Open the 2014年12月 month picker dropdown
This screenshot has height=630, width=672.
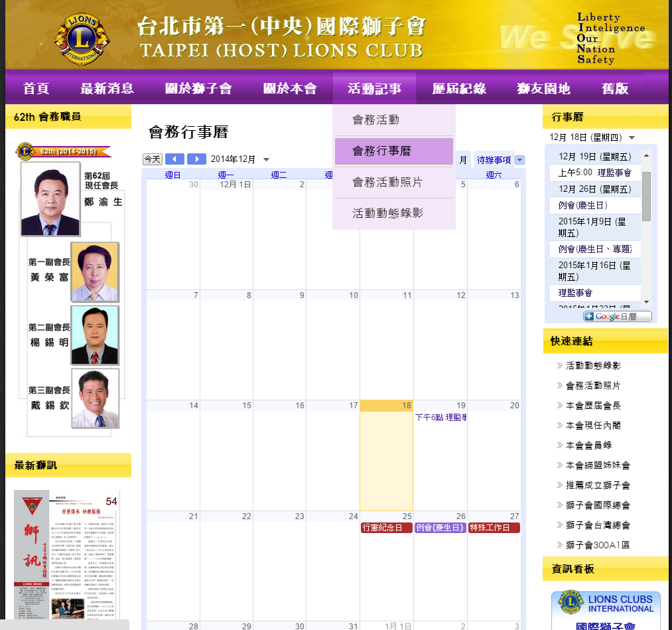(x=266, y=160)
